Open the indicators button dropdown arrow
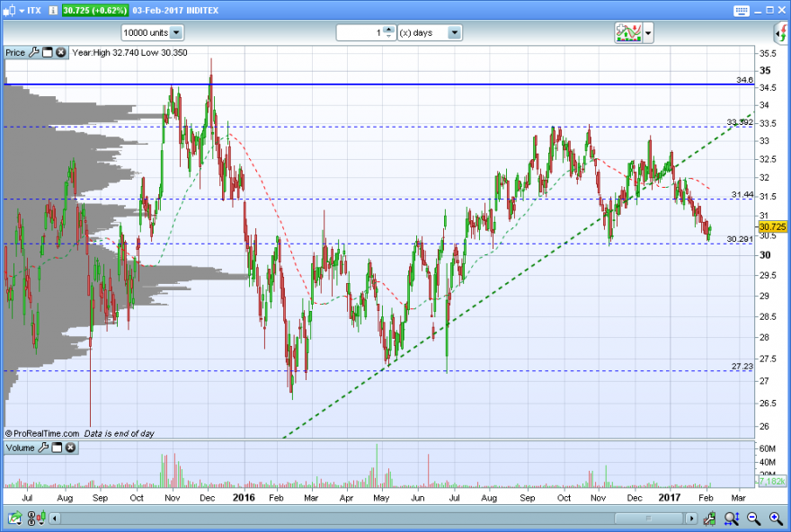Viewport: 791px width, 532px height. [x=648, y=33]
